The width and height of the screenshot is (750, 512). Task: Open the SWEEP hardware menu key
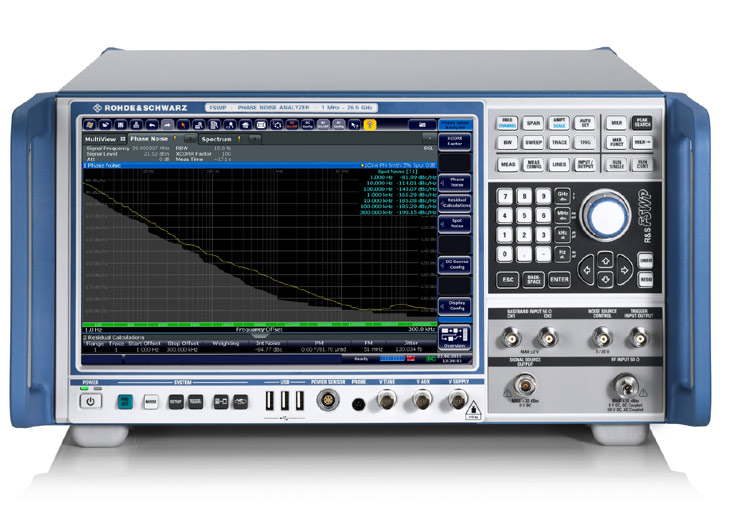(533, 143)
